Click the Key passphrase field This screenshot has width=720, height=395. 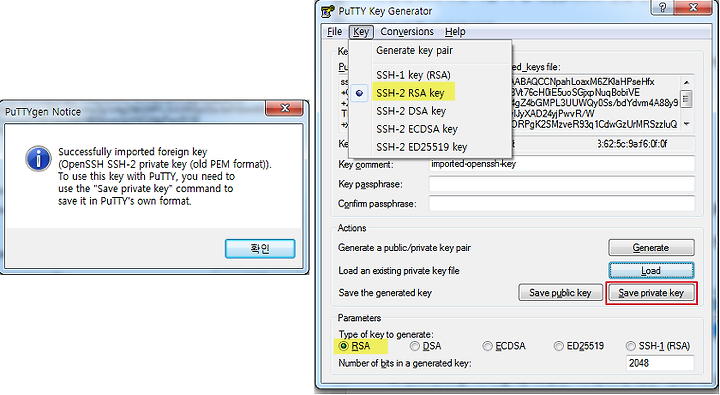pyautogui.click(x=561, y=184)
